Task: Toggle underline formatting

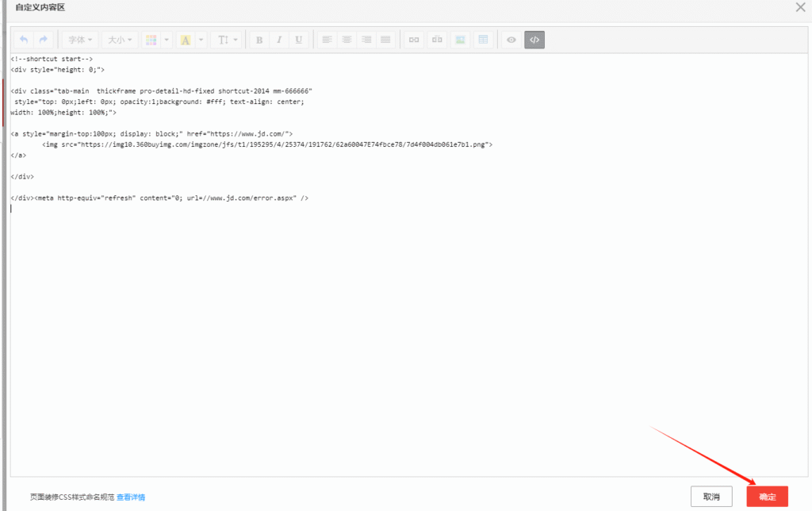Action: tap(299, 40)
